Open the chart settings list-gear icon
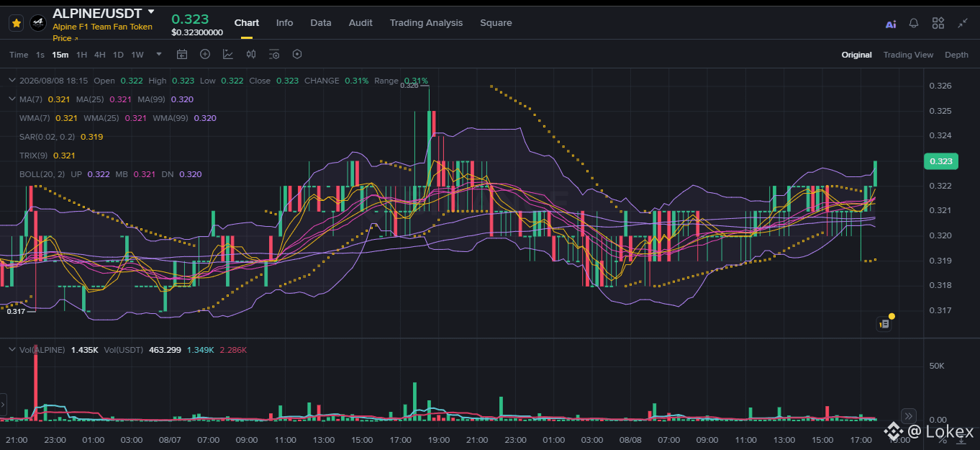980x450 pixels. [x=274, y=54]
